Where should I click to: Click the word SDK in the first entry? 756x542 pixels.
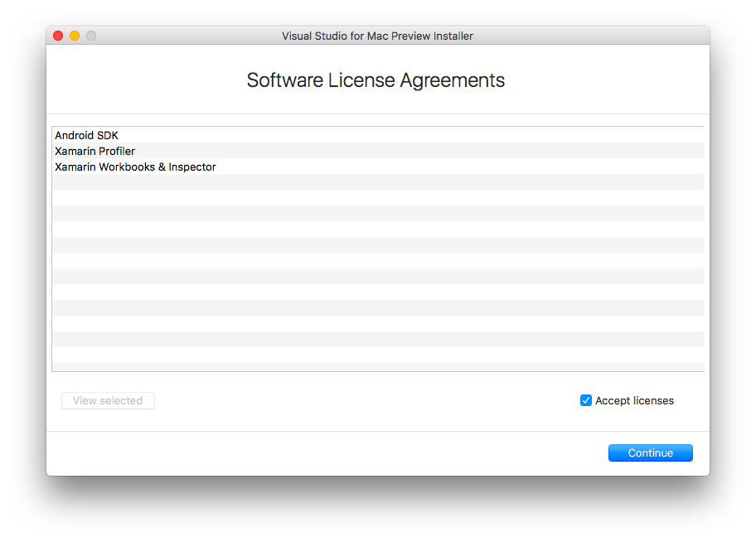coord(108,136)
